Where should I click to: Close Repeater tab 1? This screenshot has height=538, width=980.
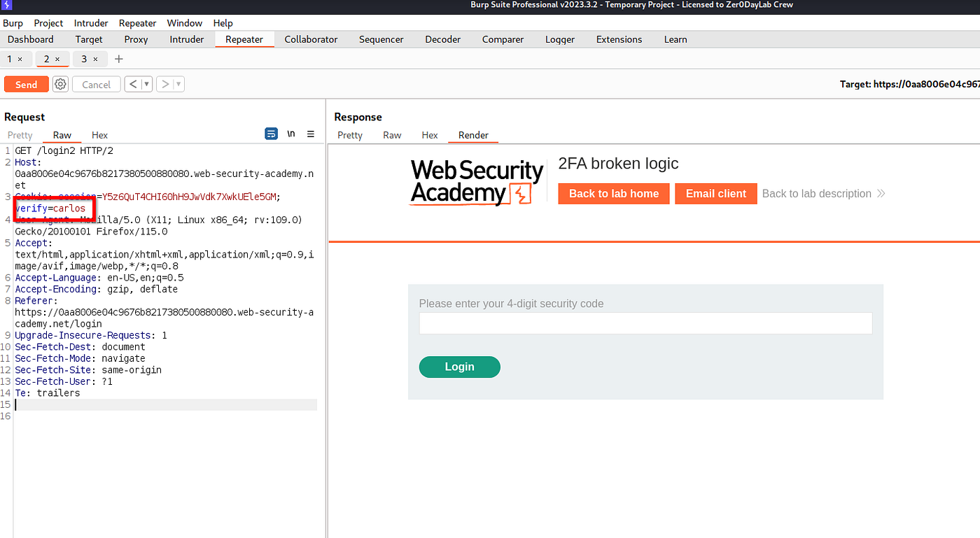click(20, 59)
